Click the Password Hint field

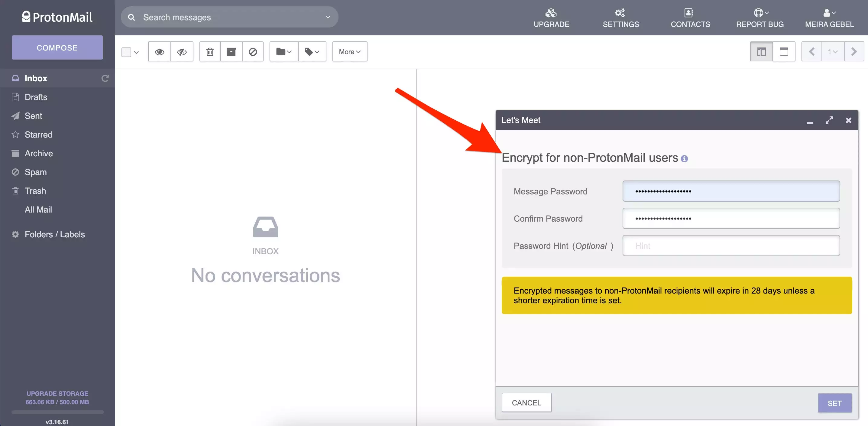731,246
